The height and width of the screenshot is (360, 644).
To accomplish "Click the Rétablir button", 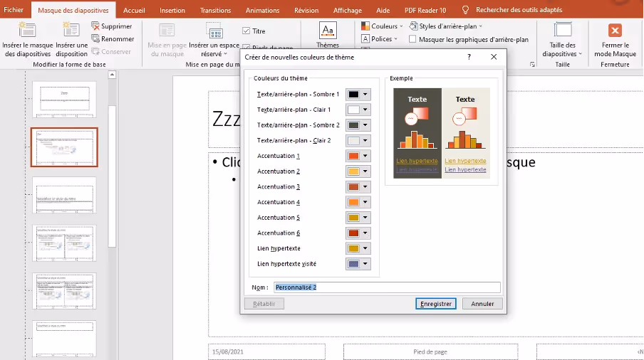I will (x=264, y=304).
